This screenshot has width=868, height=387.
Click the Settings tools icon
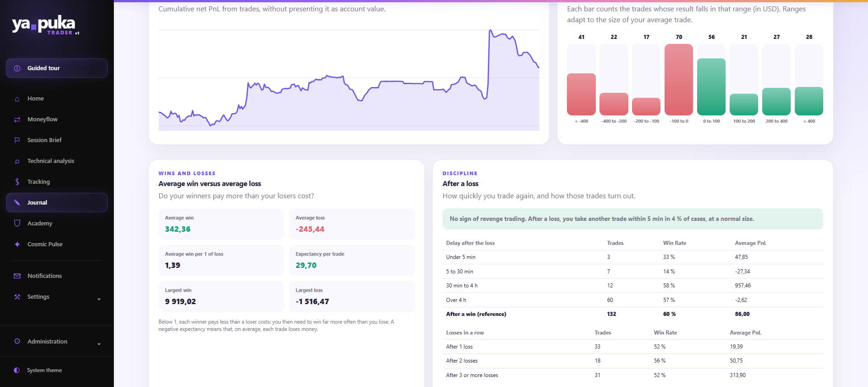(x=17, y=297)
